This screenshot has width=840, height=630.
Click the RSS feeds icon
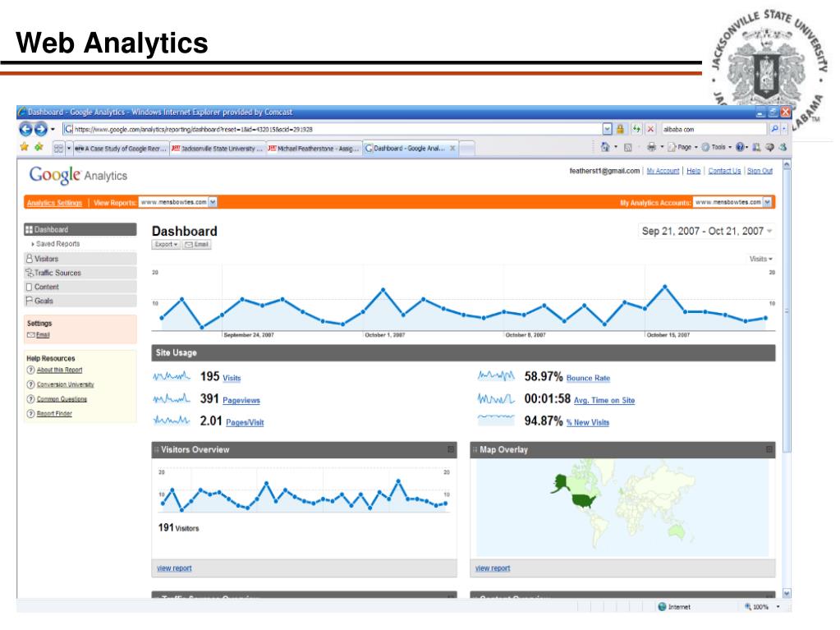[x=628, y=147]
